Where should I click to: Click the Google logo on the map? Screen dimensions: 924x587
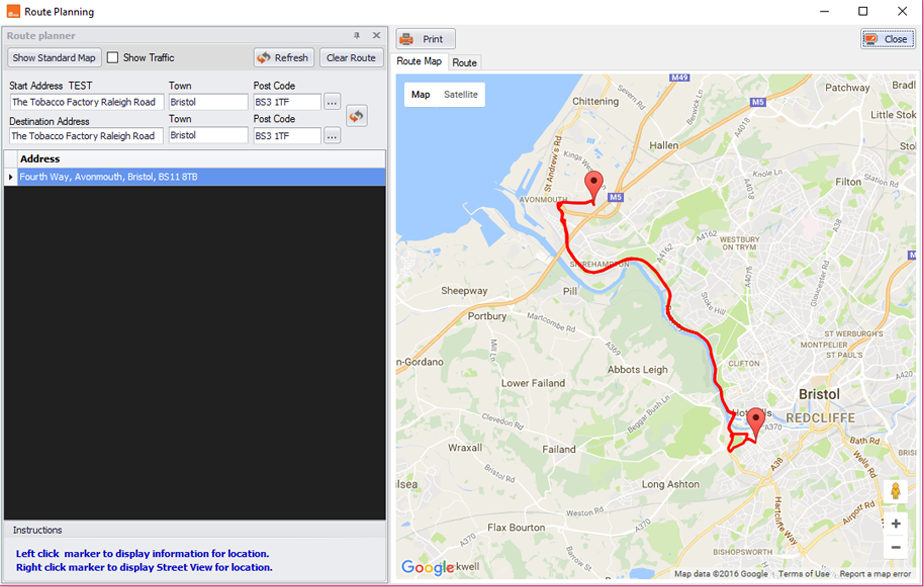pos(427,567)
